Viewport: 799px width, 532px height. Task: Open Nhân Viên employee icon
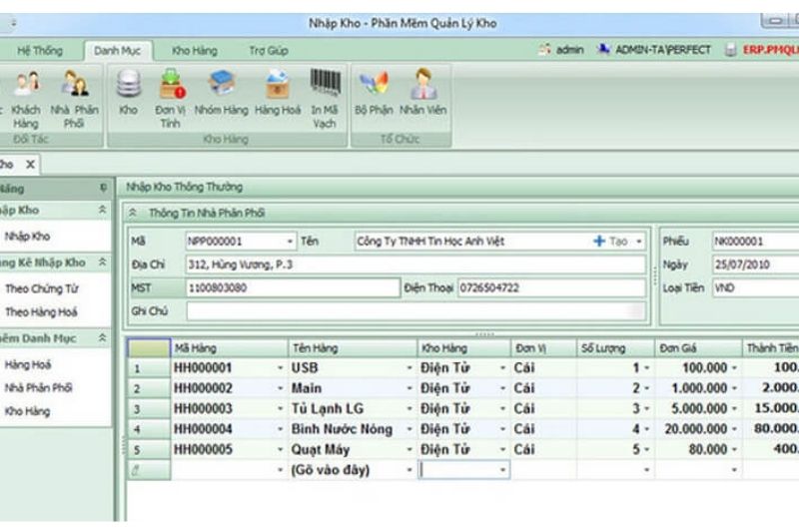tap(422, 95)
